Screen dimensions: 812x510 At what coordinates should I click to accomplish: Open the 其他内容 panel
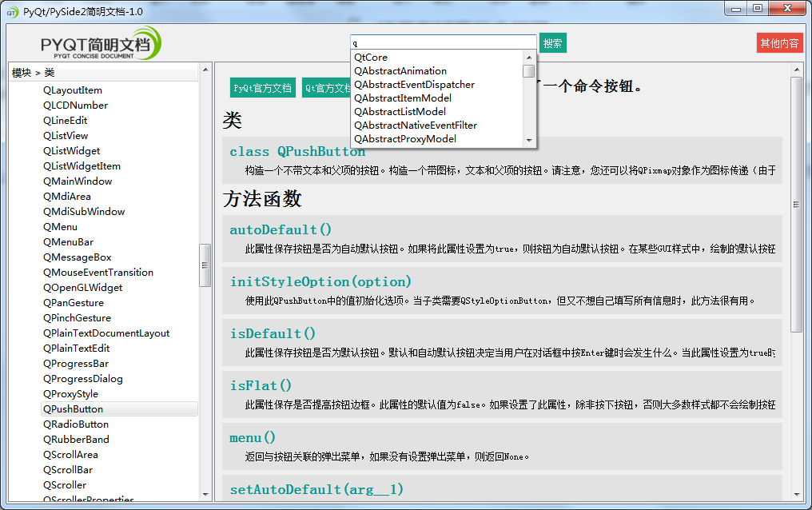click(779, 43)
